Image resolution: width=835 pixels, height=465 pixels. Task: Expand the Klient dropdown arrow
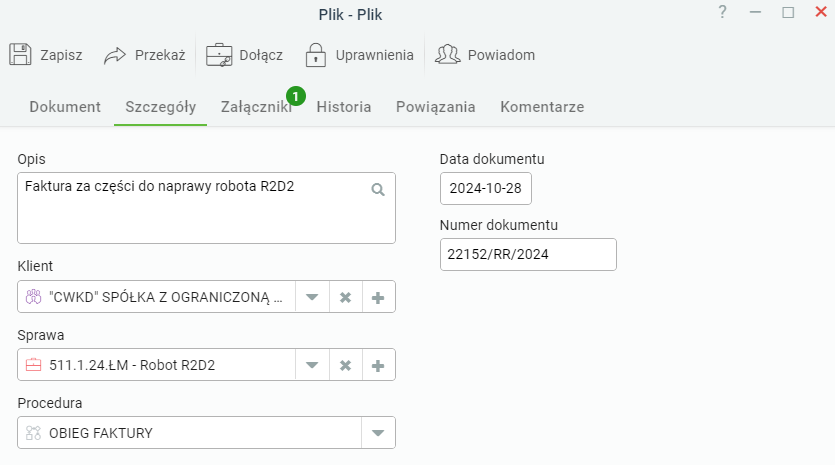coord(312,297)
